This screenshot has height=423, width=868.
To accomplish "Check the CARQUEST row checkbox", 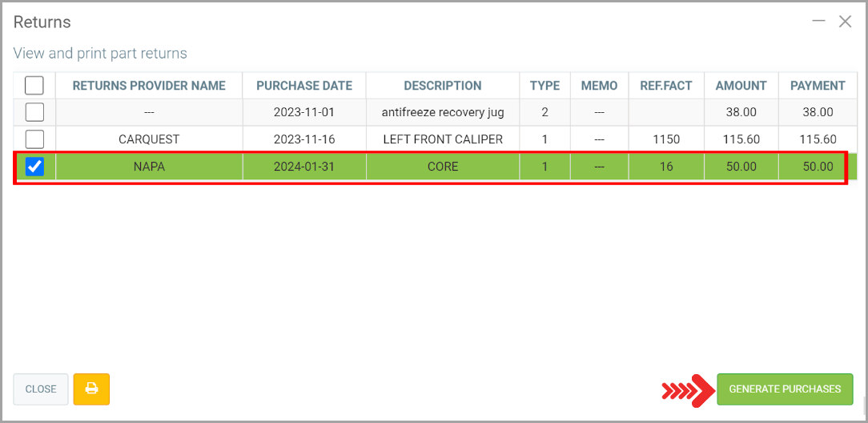I will (x=34, y=139).
